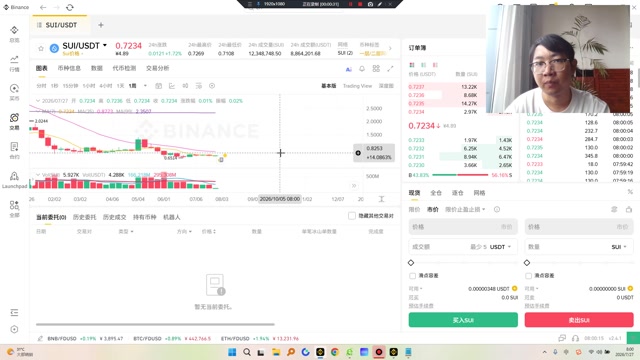Click the green 买入SUI button
Viewport: 640px width, 360px height.
coord(463,320)
